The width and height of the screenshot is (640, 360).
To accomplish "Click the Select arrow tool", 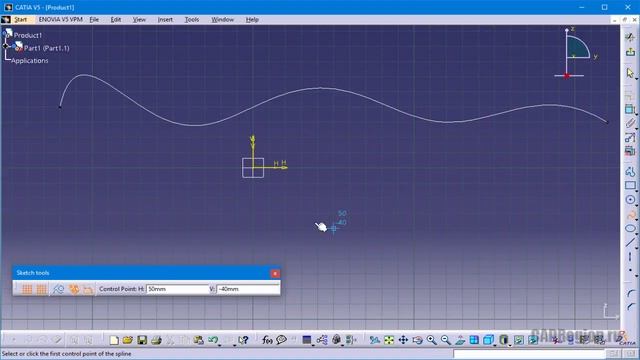I will click(x=630, y=73).
